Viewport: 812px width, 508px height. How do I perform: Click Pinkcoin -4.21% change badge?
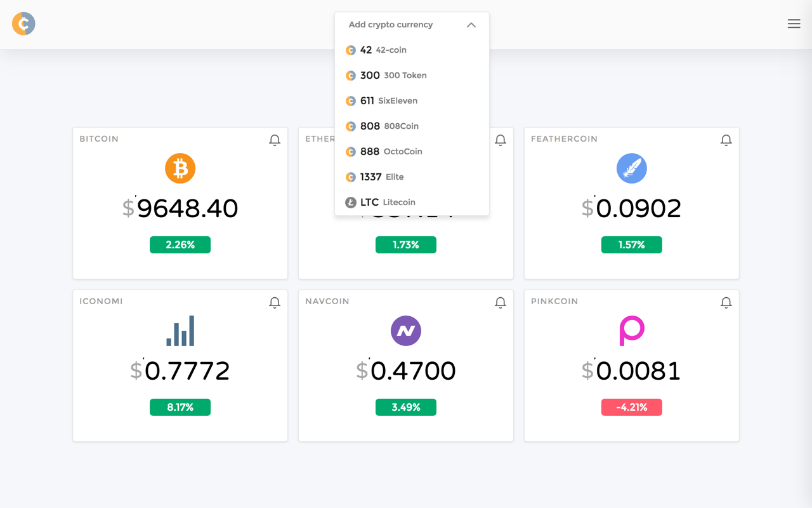click(632, 407)
